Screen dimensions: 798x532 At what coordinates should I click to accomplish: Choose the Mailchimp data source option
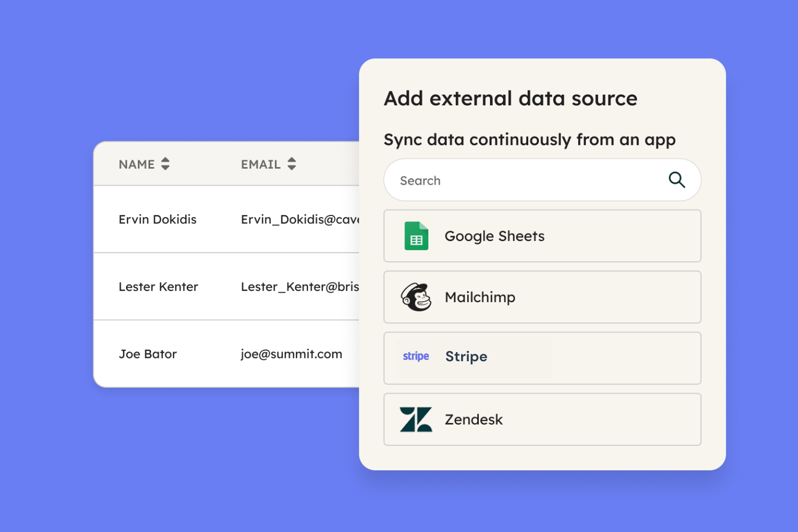[x=542, y=297]
